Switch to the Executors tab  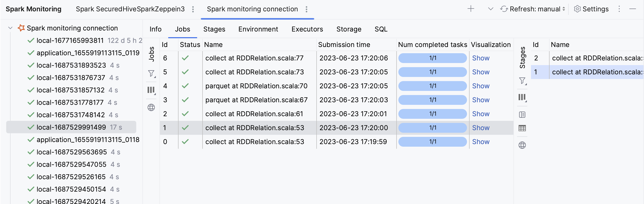[x=307, y=29]
